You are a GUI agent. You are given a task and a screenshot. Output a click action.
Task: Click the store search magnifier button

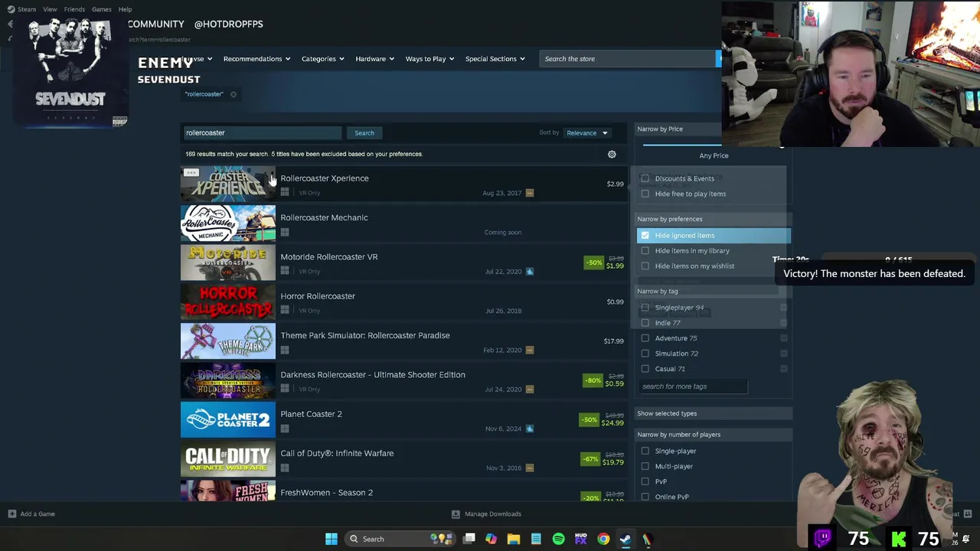pos(719,59)
